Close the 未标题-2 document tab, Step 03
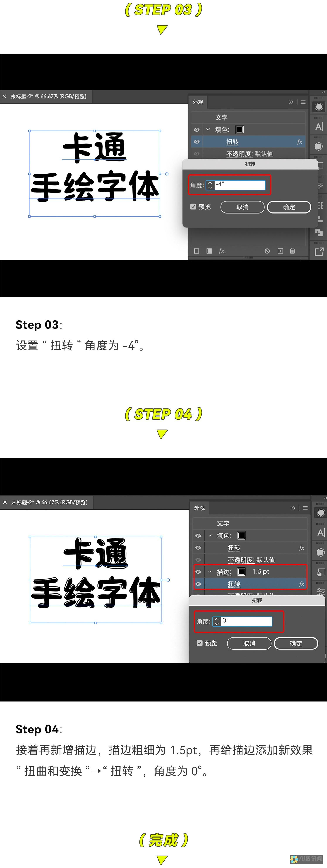This screenshot has width=327, height=868. (4, 96)
